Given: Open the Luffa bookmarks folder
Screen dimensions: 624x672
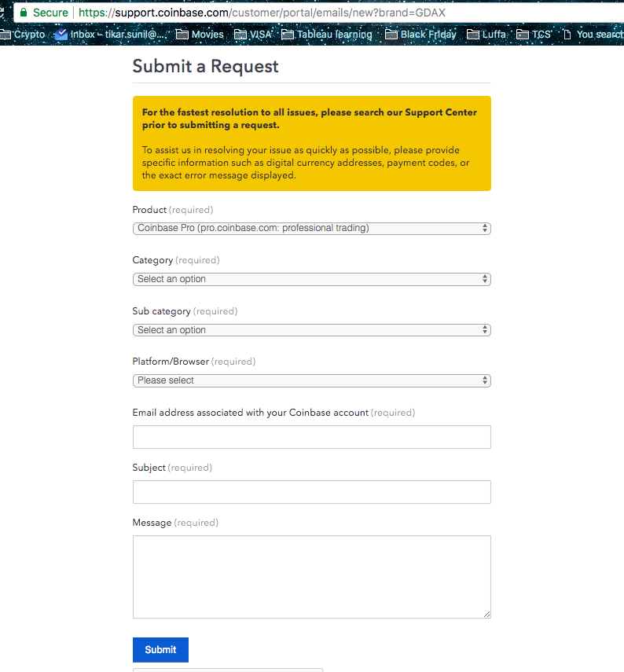Looking at the screenshot, I should click(486, 35).
